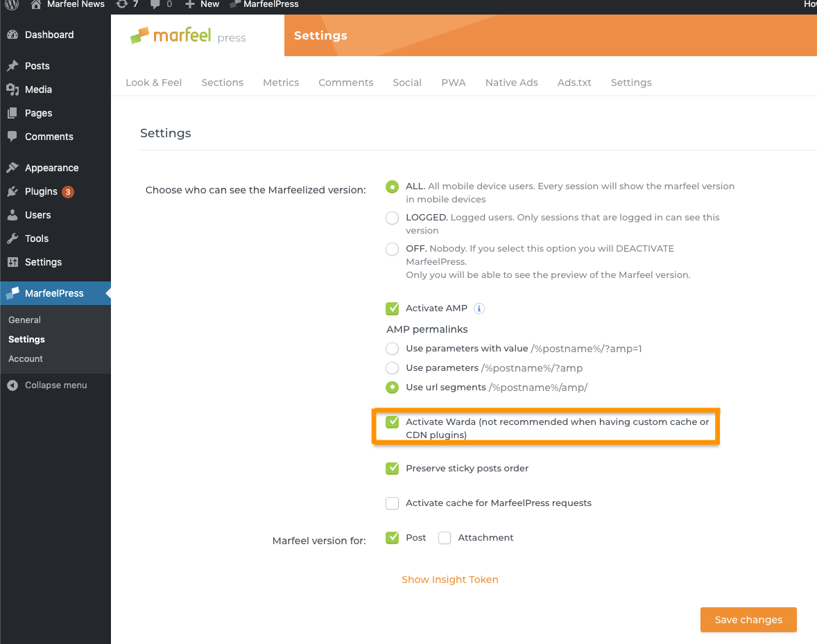Click the MarfeelPress sidebar logo icon
817x644 pixels.
coord(12,293)
